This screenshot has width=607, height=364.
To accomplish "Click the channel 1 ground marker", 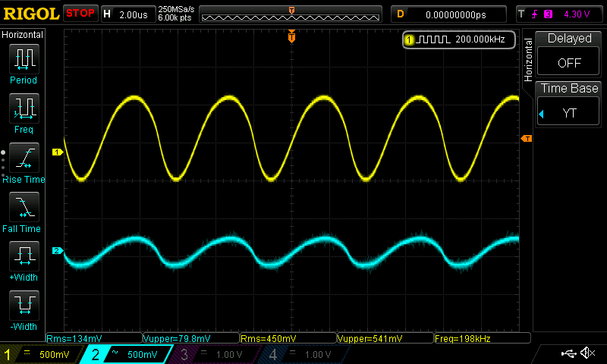I will pyautogui.click(x=58, y=152).
